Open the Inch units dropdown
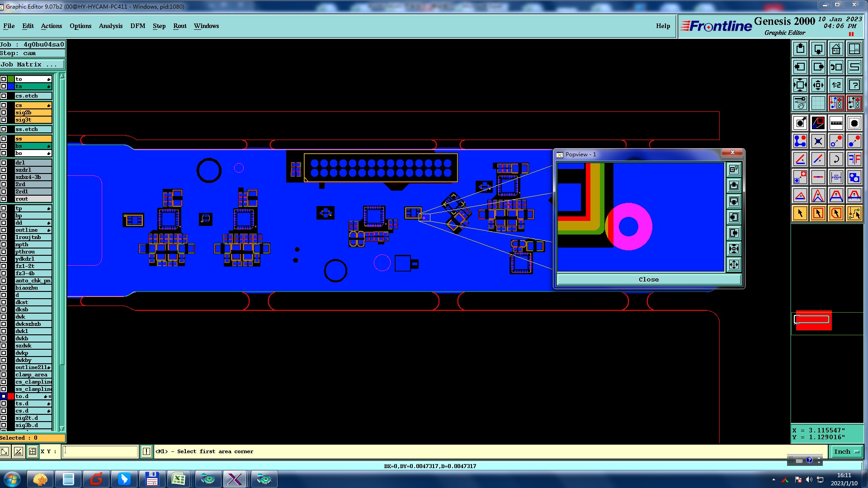This screenshot has width=868, height=488. point(846,451)
